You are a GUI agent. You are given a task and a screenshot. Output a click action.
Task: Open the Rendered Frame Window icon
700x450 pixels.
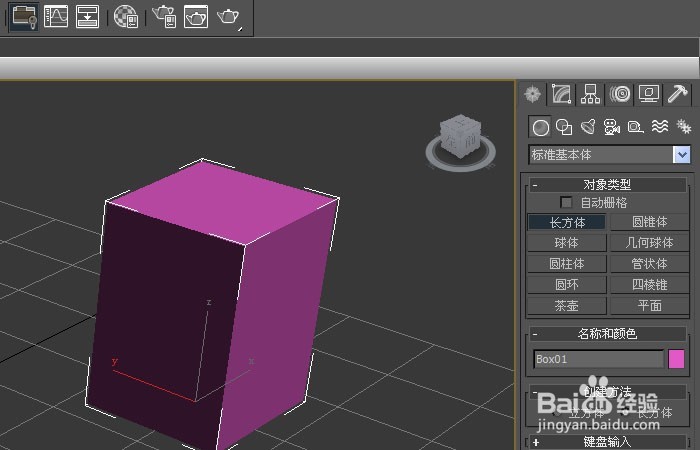pos(196,17)
